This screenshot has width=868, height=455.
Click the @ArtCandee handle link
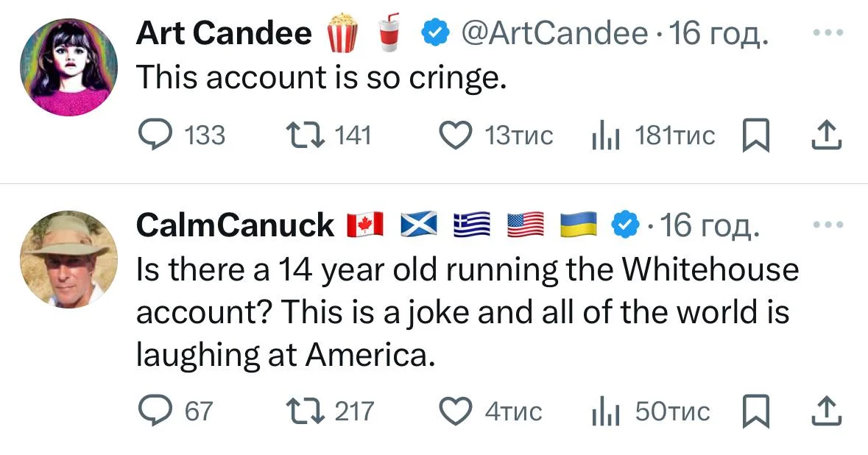[554, 33]
